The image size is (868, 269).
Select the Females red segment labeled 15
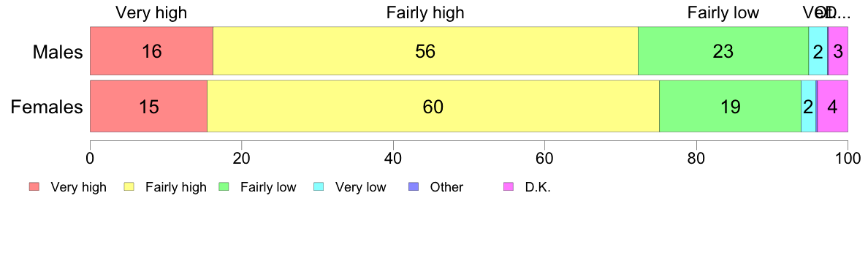149,106
